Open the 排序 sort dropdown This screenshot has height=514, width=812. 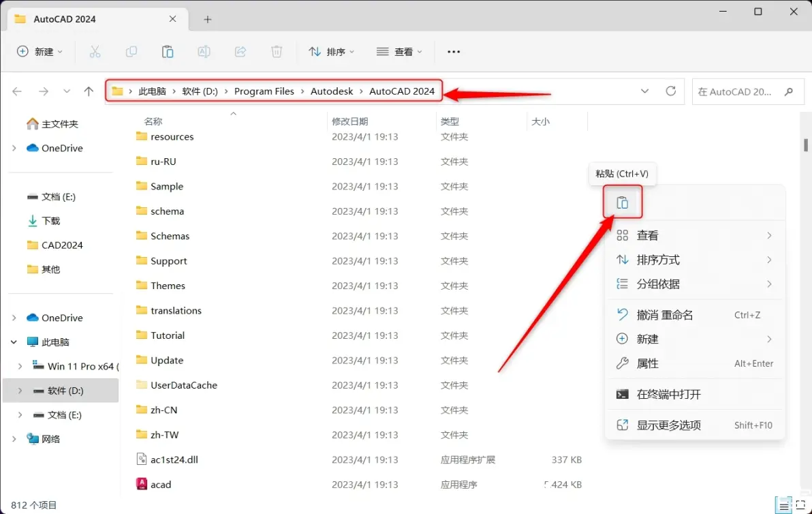coord(332,52)
